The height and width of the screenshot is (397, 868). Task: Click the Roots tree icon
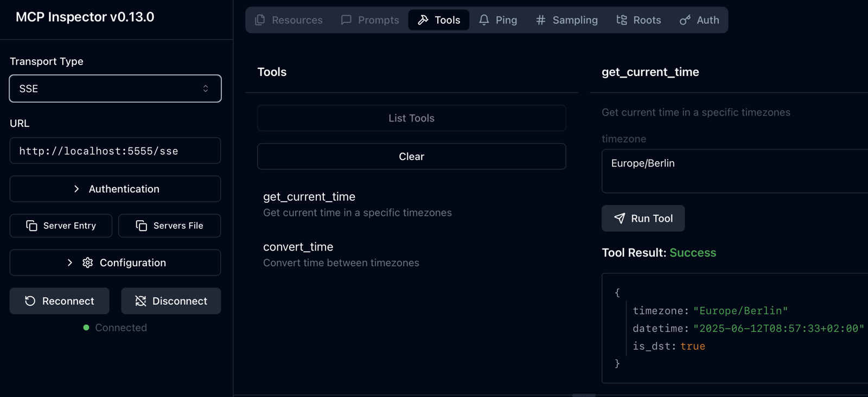622,20
